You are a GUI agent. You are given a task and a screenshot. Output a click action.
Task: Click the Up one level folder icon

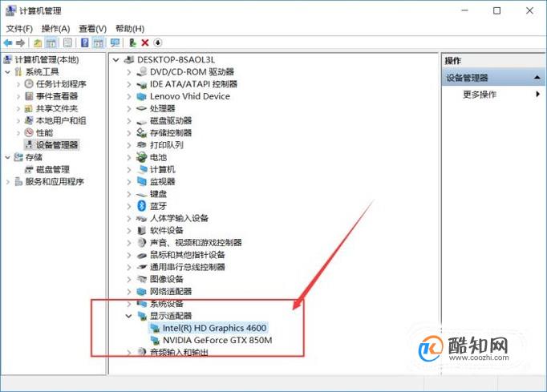38,43
